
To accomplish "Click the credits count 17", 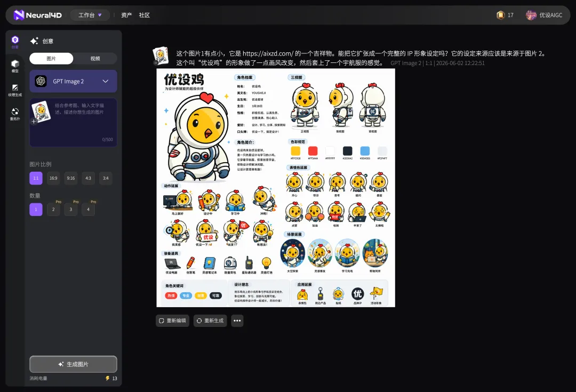I will (510, 15).
